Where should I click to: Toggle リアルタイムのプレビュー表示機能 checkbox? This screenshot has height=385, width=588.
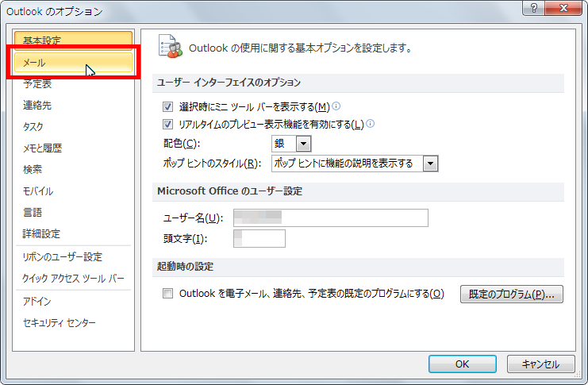pyautogui.click(x=167, y=124)
